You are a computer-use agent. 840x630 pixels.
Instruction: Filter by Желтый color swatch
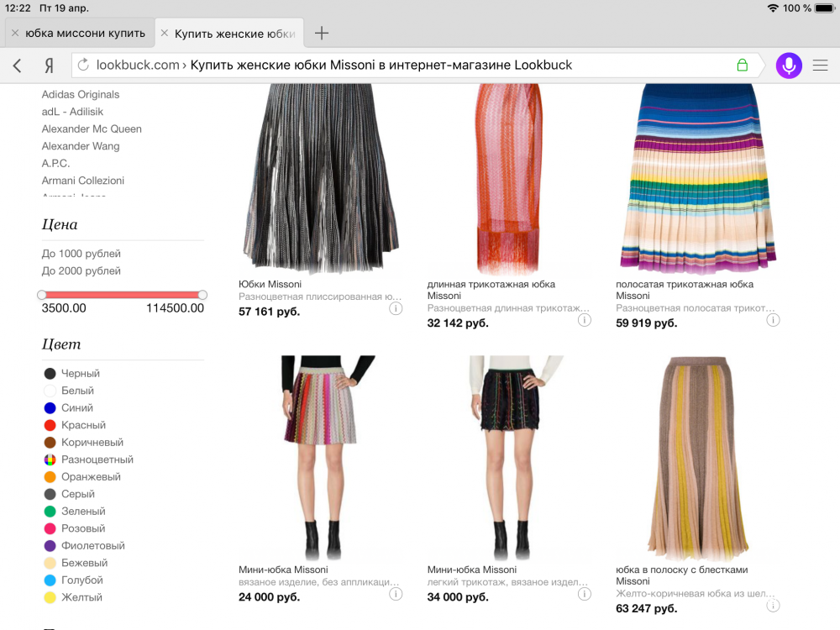point(50,597)
